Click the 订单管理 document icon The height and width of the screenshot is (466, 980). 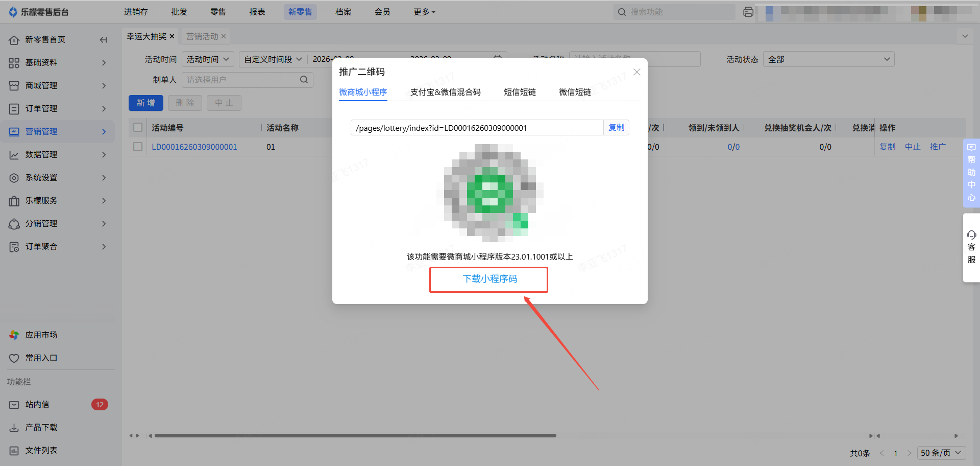tap(14, 109)
